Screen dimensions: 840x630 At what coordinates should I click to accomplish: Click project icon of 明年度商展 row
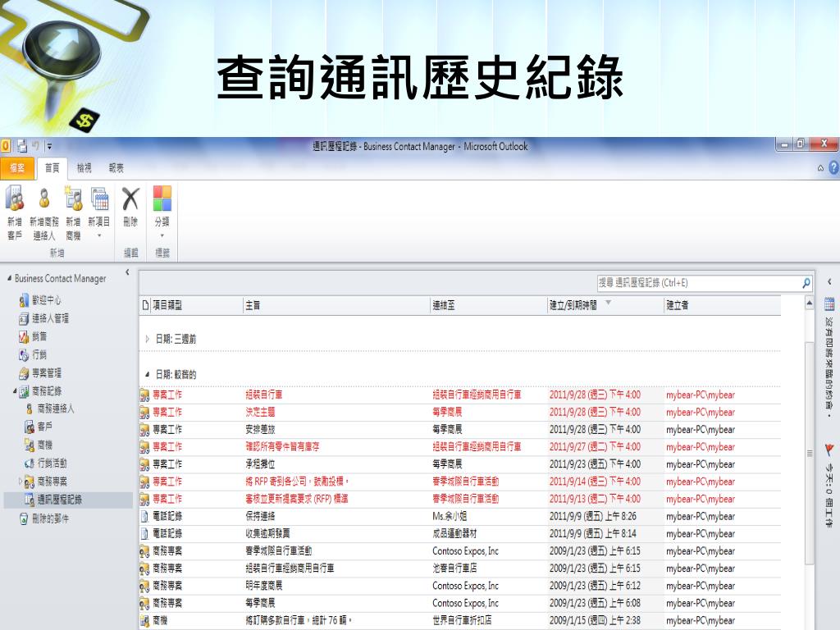(x=144, y=586)
